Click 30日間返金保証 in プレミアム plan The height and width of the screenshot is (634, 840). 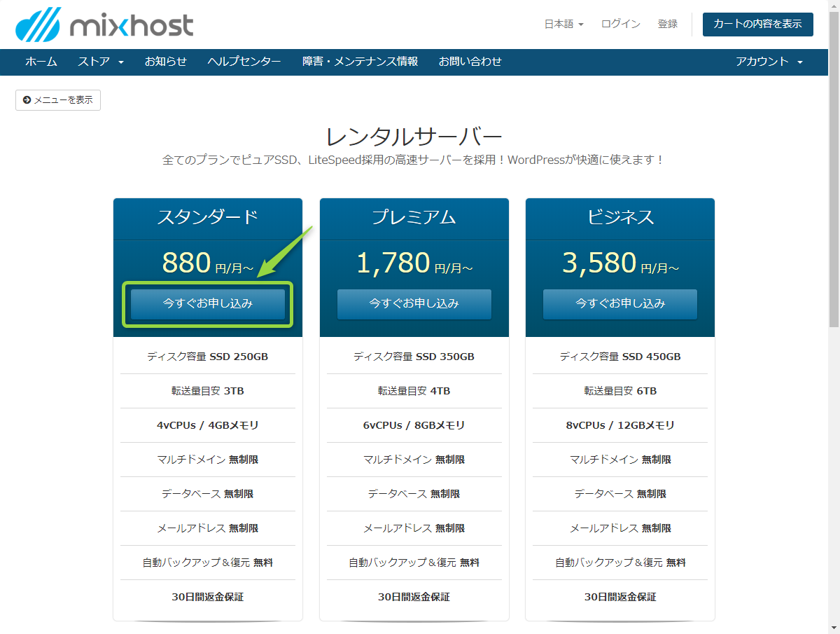[414, 597]
